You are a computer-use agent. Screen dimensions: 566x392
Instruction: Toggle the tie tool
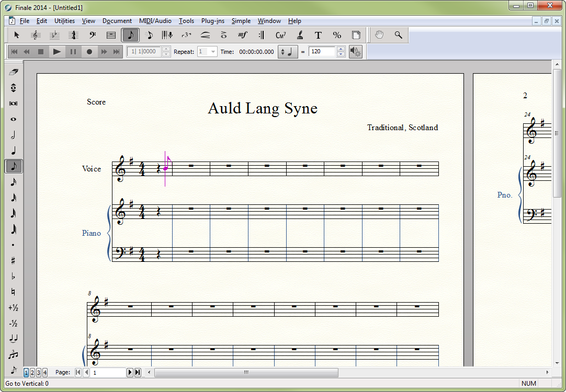14,339
